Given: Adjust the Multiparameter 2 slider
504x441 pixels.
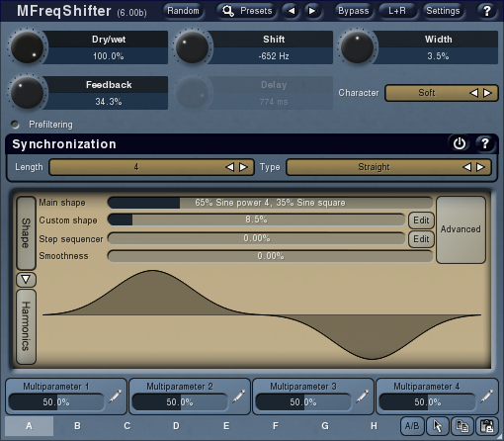Looking at the screenshot, I should [x=180, y=402].
